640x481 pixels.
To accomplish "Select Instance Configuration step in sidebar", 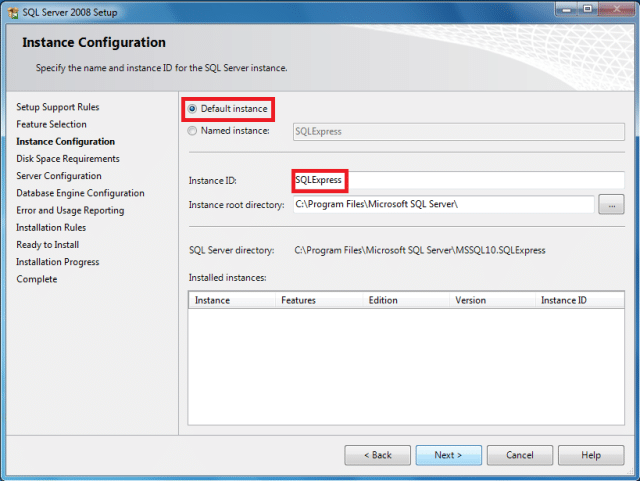I will 65,142.
